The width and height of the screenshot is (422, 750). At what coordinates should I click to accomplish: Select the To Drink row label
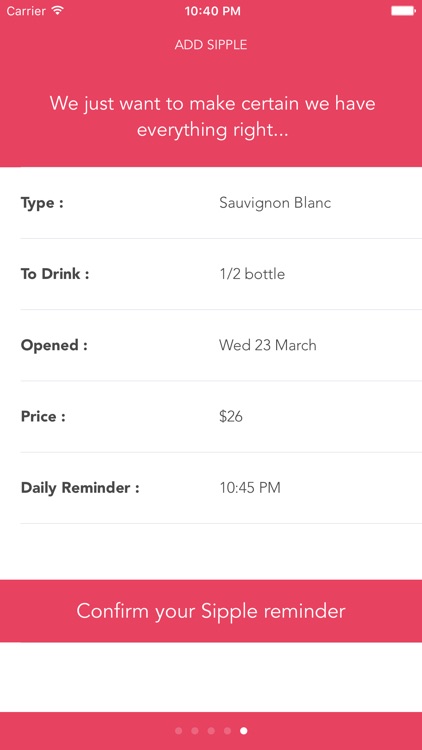[55, 274]
